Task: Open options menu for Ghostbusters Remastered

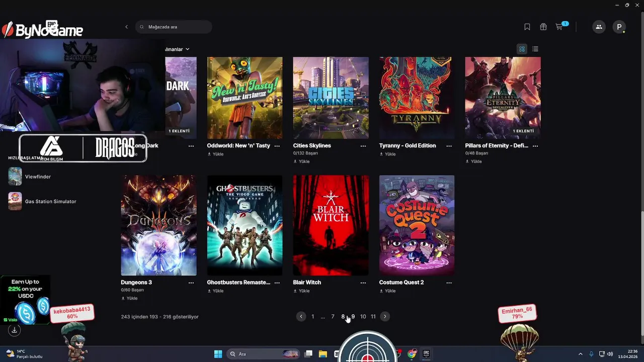Action: pyautogui.click(x=277, y=283)
